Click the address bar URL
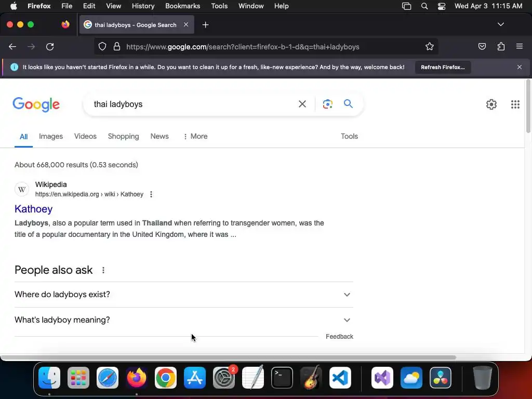Screen dimensions: 532x399 243,47
